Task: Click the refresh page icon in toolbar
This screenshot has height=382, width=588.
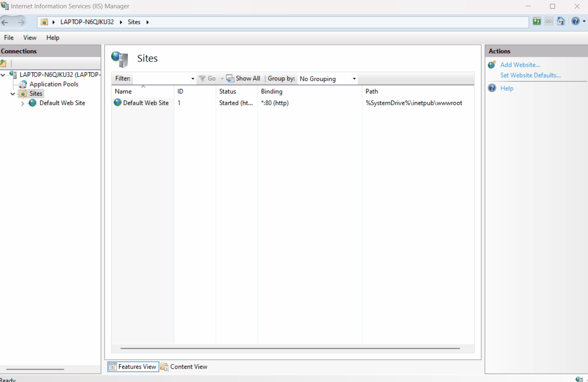Action: [x=537, y=21]
